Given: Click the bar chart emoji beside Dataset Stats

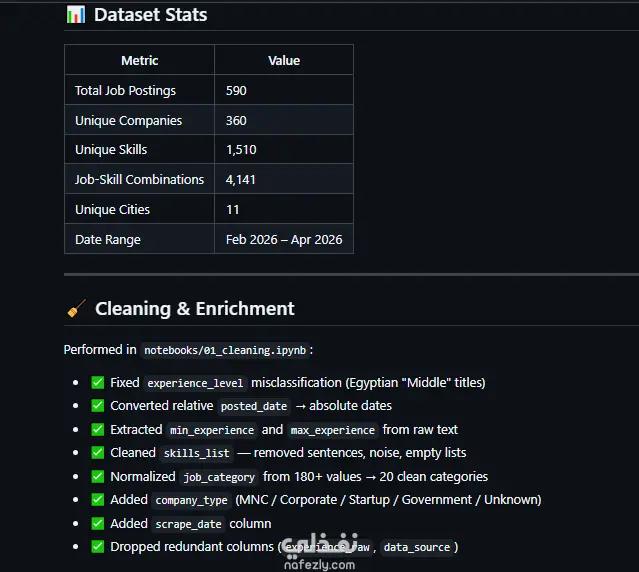Looking at the screenshot, I should click(76, 15).
